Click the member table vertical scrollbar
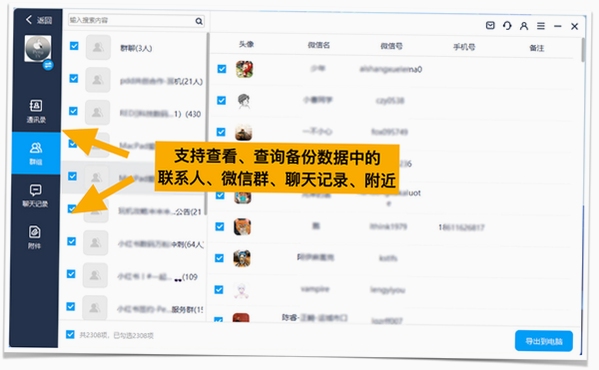 583,50
